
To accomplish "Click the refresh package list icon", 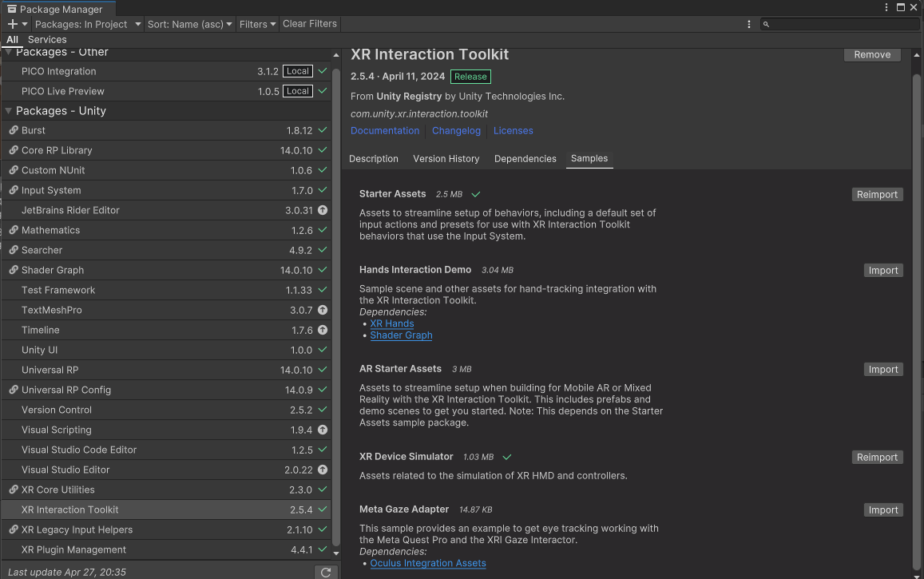I will tap(326, 572).
